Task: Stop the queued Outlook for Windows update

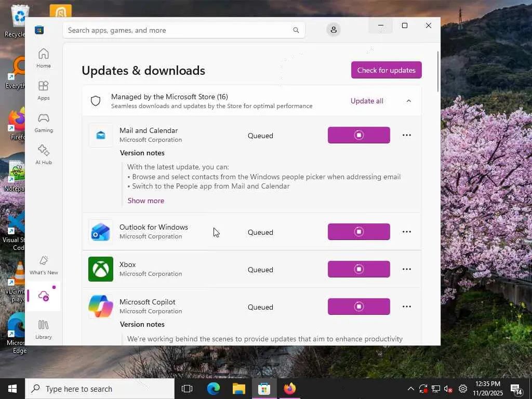Action: (x=358, y=232)
